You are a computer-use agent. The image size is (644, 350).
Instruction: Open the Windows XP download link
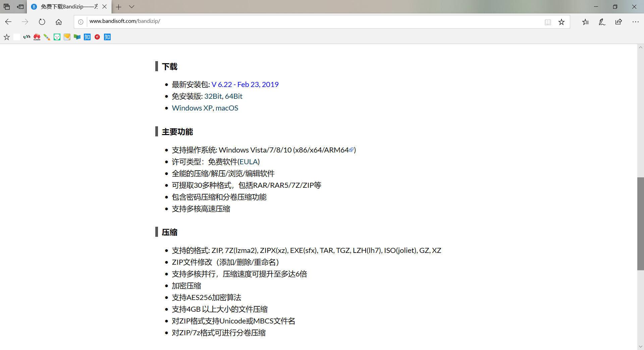pyautogui.click(x=192, y=108)
